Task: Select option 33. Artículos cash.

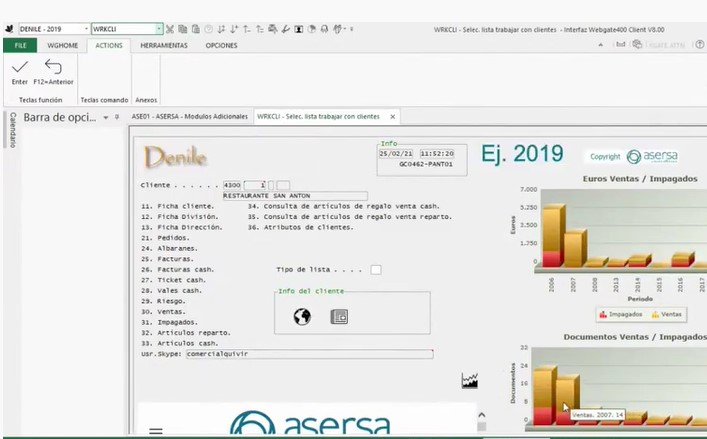Action: [179, 343]
